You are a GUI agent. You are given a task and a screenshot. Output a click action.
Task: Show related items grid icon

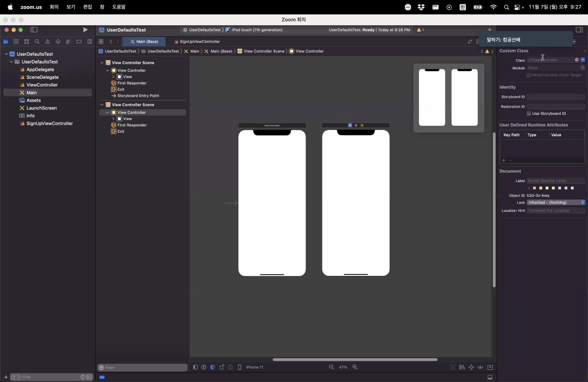(101, 41)
